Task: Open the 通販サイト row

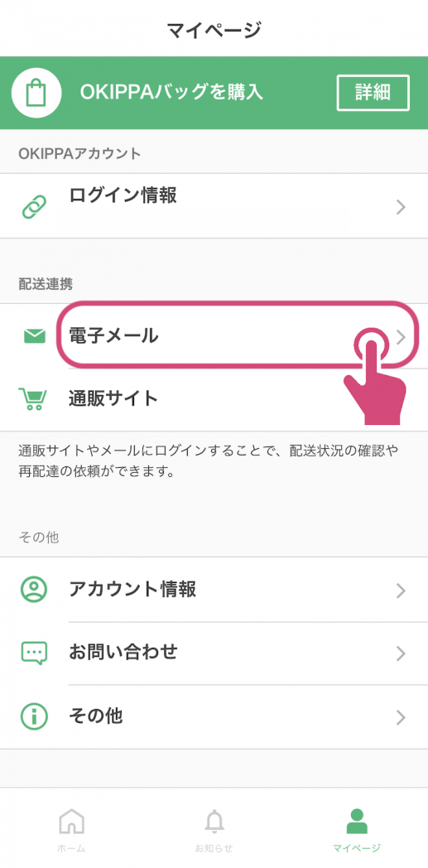Action: (214, 399)
